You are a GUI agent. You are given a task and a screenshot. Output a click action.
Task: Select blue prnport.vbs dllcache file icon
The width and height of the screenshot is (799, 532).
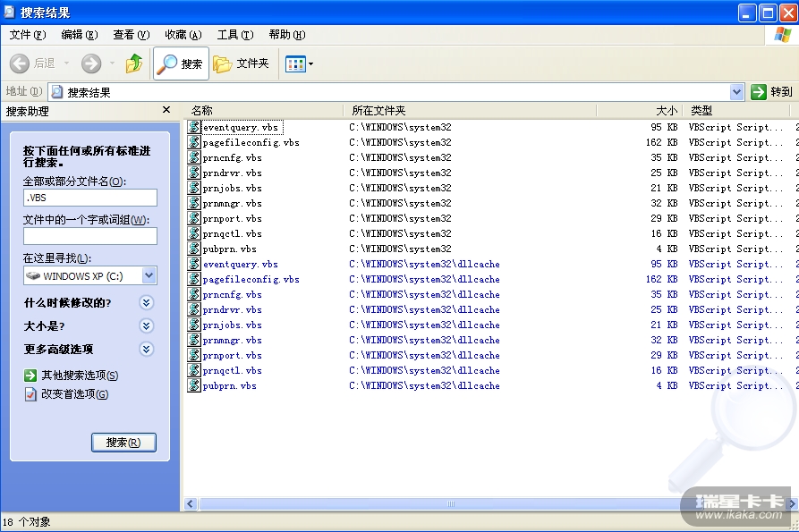point(193,355)
